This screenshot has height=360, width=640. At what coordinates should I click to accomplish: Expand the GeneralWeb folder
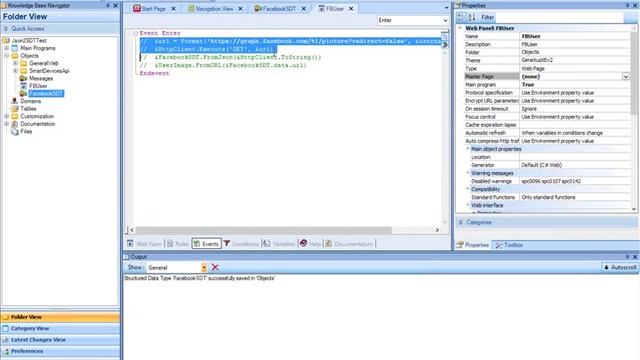coord(15,63)
